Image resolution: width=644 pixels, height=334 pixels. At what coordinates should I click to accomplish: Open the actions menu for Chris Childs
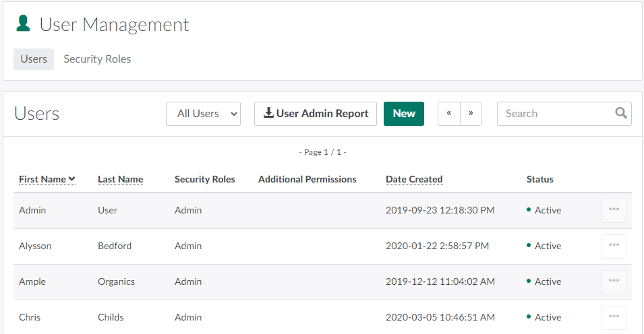click(613, 317)
